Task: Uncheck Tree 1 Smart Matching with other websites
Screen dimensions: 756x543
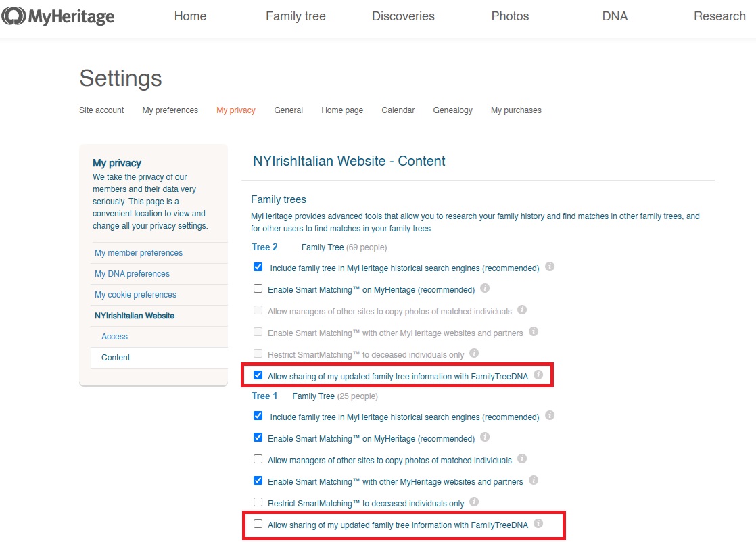Action: click(x=258, y=481)
